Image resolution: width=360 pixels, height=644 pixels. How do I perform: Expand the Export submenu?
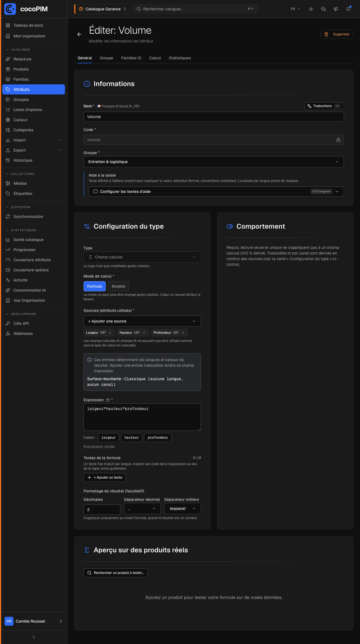(x=33, y=150)
